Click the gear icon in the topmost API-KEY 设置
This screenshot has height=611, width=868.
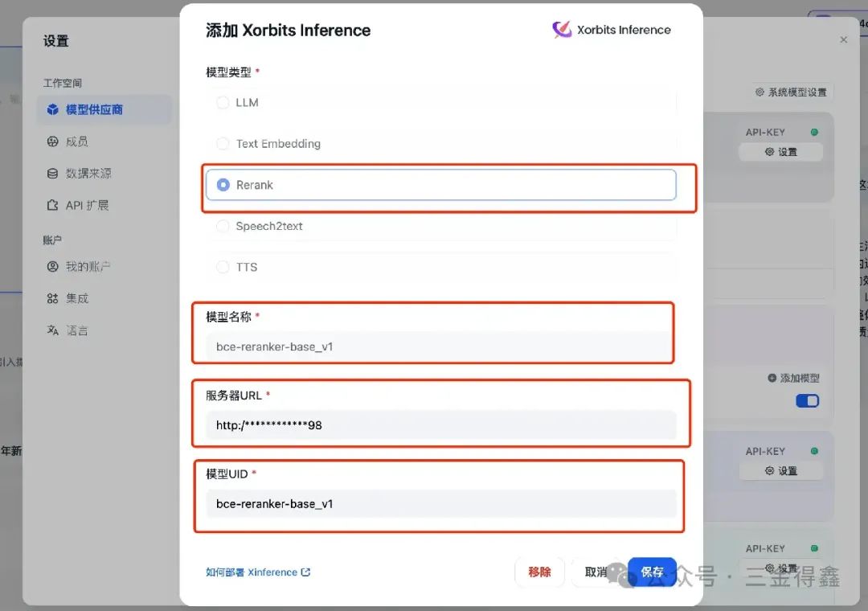click(769, 151)
